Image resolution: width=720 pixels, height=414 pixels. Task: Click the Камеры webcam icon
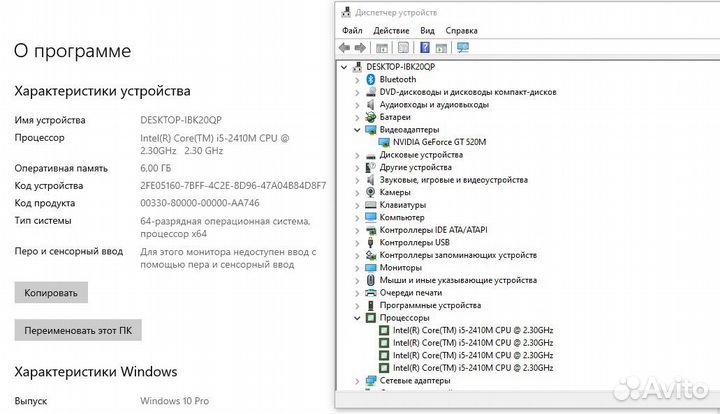coord(371,192)
